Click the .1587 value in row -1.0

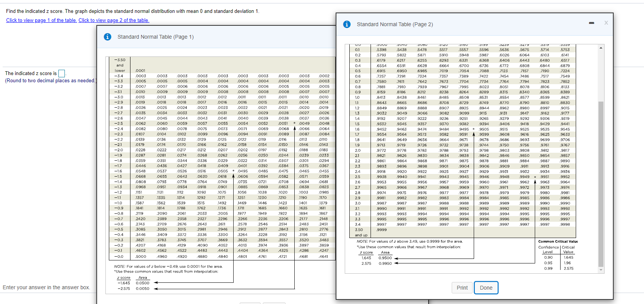point(140,203)
